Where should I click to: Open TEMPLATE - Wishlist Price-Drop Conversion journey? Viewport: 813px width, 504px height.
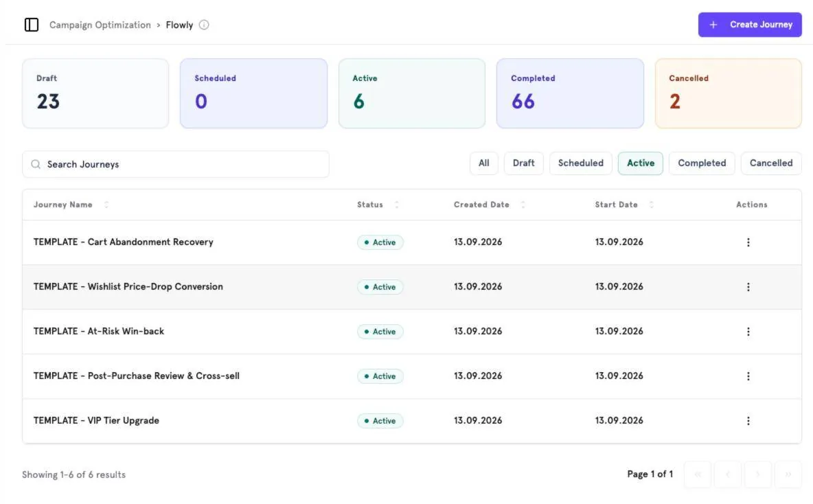128,287
